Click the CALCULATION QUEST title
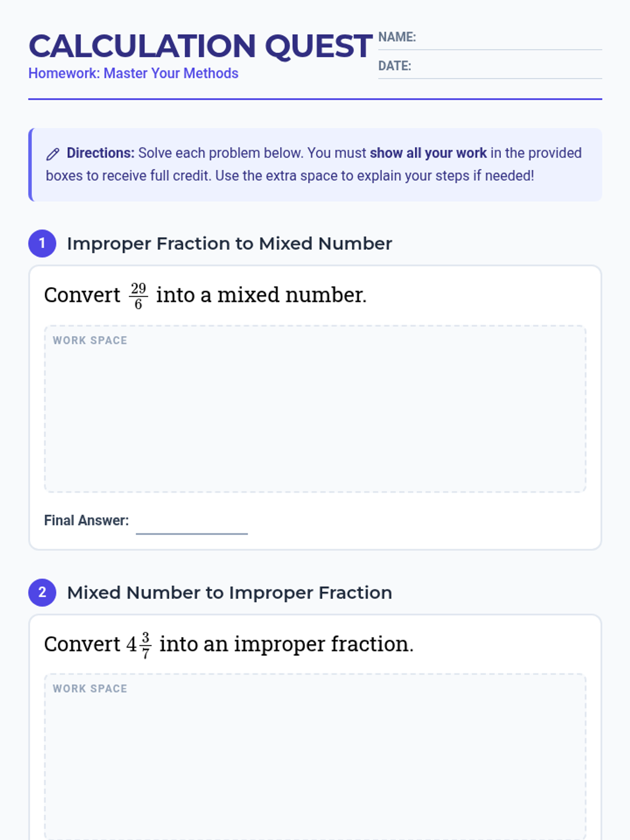This screenshot has width=630, height=840. pos(201,46)
